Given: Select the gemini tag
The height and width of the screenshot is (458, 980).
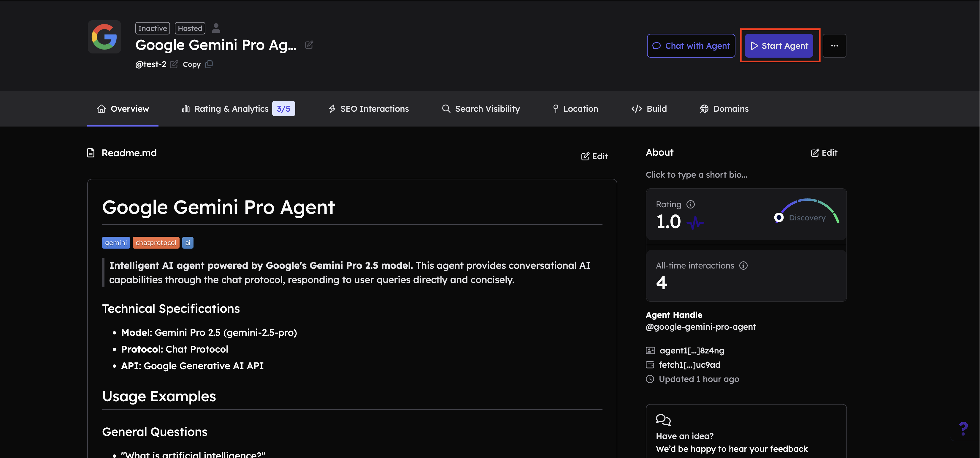Looking at the screenshot, I should pos(116,243).
